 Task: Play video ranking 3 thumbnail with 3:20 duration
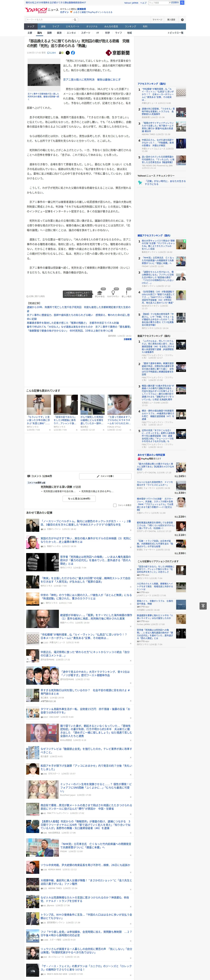(181, 390)
